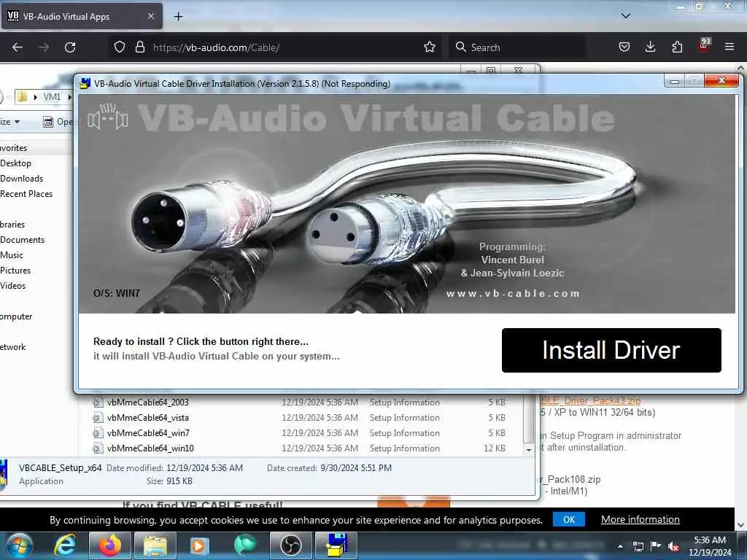747x560 pixels.
Task: Click the muted speaker tray icon
Action: (673, 547)
